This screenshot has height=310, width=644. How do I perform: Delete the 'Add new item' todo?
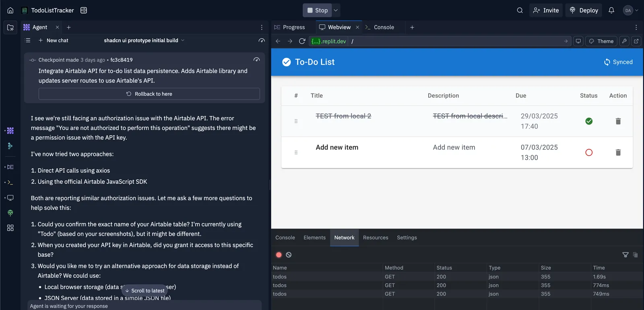tap(618, 152)
